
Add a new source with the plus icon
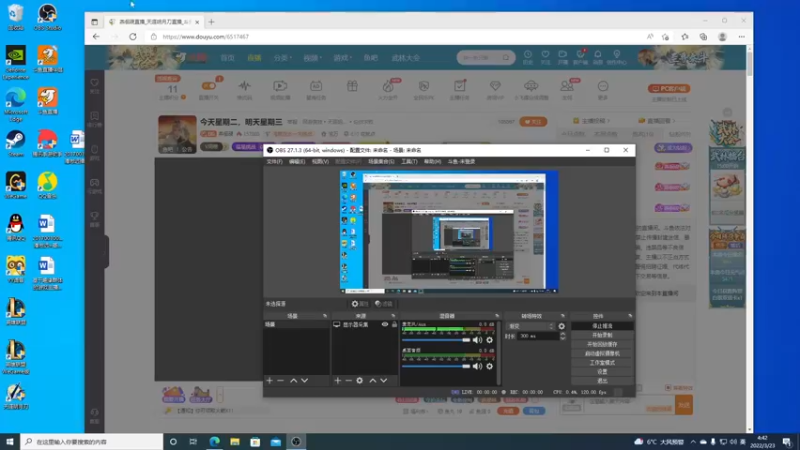(x=337, y=381)
